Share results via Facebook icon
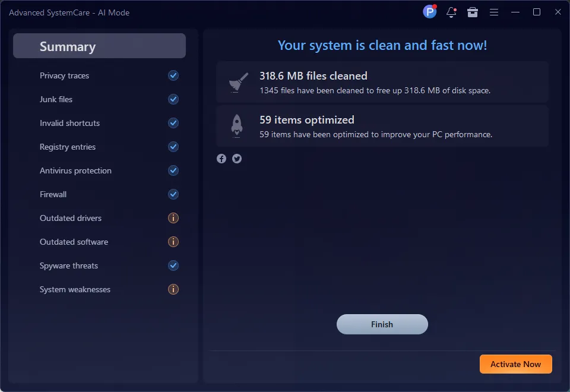Viewport: 570px width, 392px height. (x=221, y=159)
